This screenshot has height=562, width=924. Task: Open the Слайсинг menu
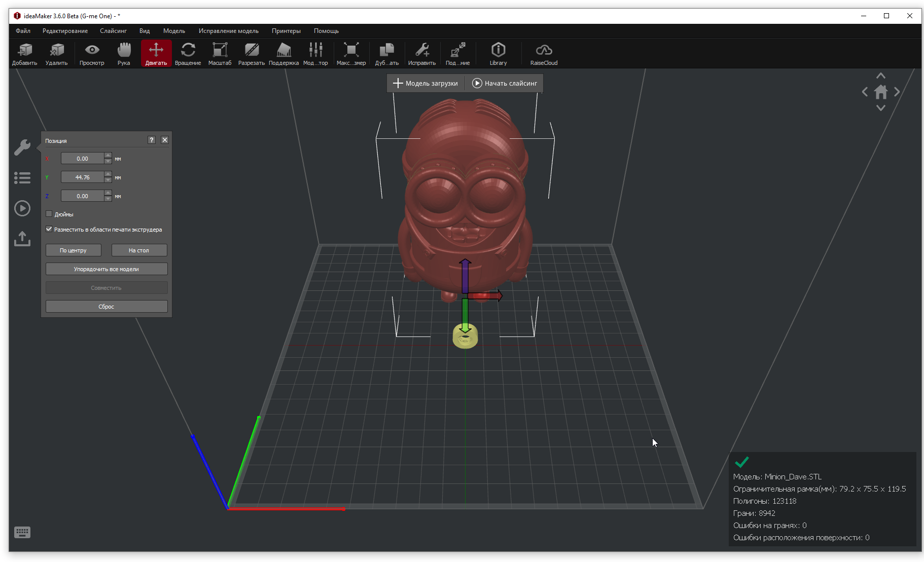113,31
